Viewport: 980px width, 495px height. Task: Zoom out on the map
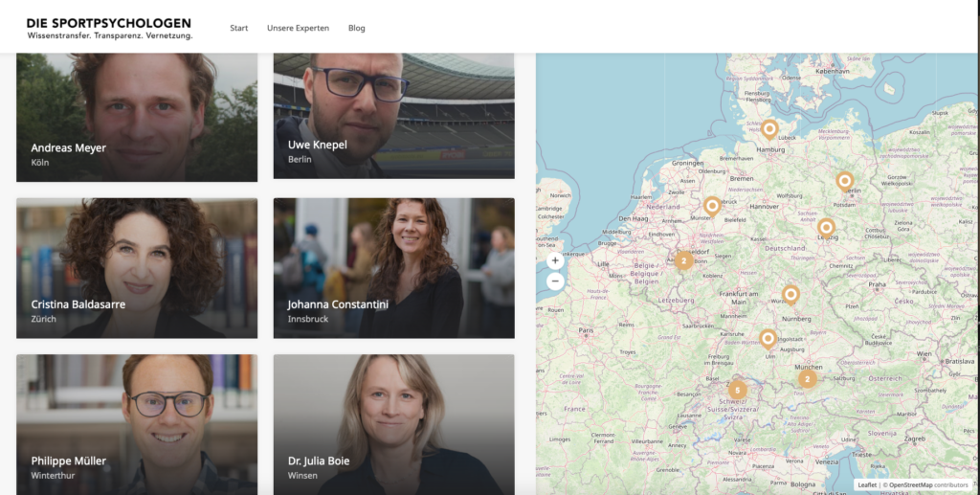point(555,281)
